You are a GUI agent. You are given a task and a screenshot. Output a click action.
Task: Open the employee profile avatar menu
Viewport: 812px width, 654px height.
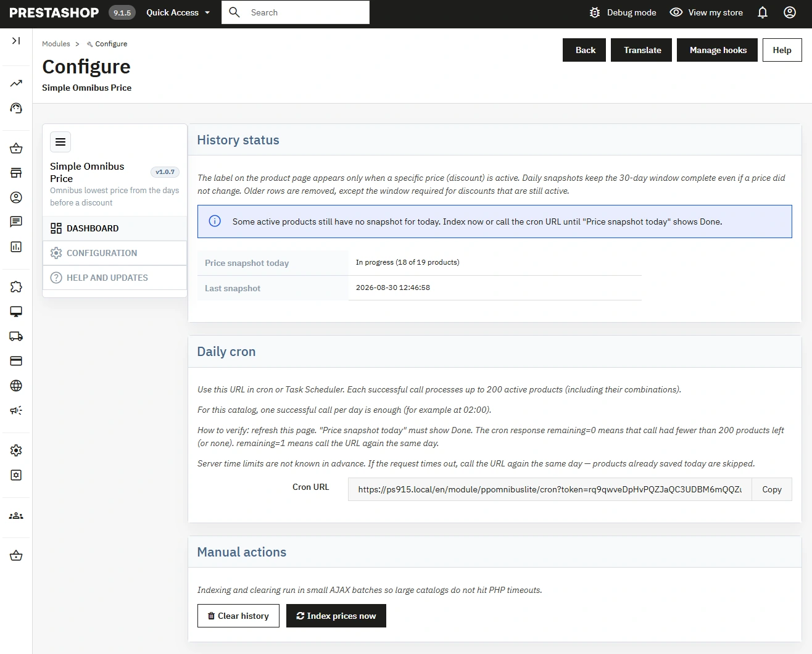[790, 12]
